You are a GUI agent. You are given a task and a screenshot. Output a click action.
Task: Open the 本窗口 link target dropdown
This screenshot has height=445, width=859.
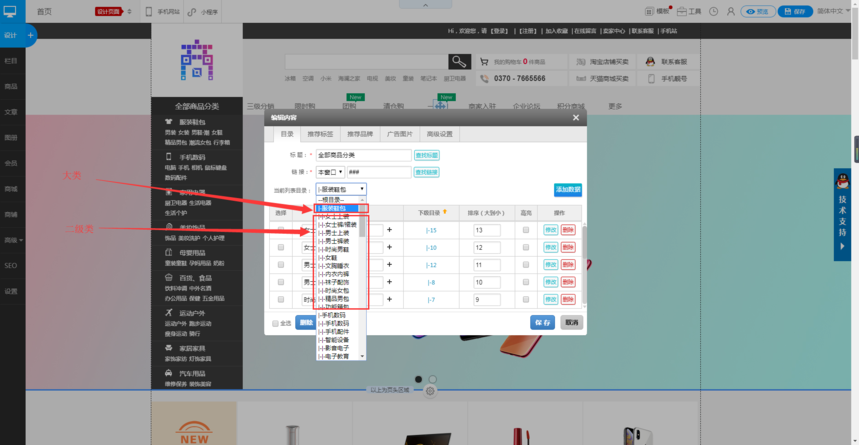tap(330, 172)
